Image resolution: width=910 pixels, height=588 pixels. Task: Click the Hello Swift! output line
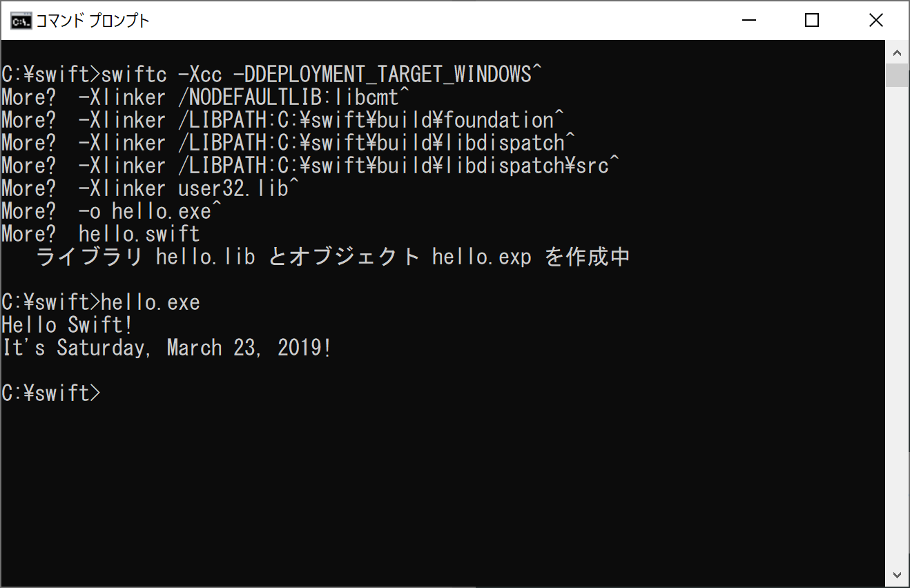pyautogui.click(x=67, y=324)
